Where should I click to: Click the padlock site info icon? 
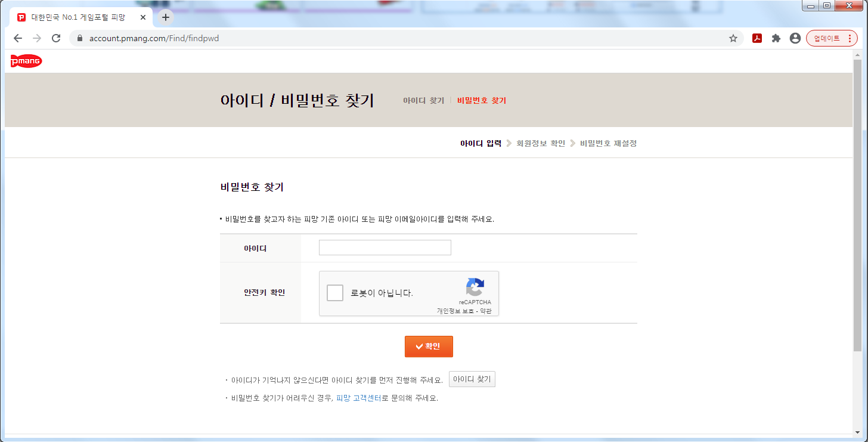[x=80, y=38]
